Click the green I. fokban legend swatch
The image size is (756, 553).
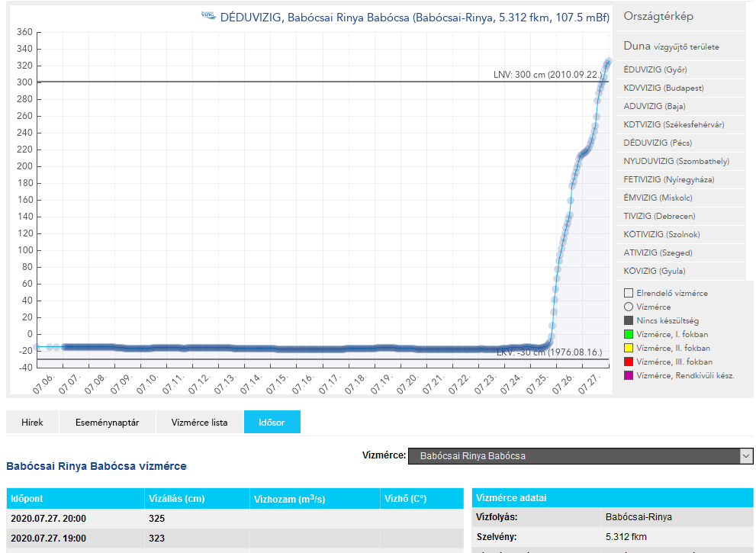point(629,334)
